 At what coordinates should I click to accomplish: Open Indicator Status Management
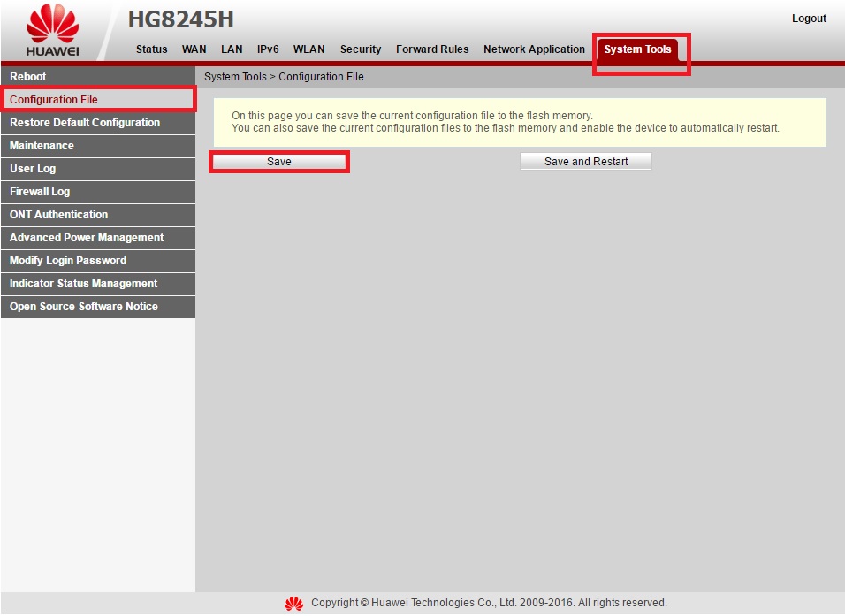click(x=98, y=284)
